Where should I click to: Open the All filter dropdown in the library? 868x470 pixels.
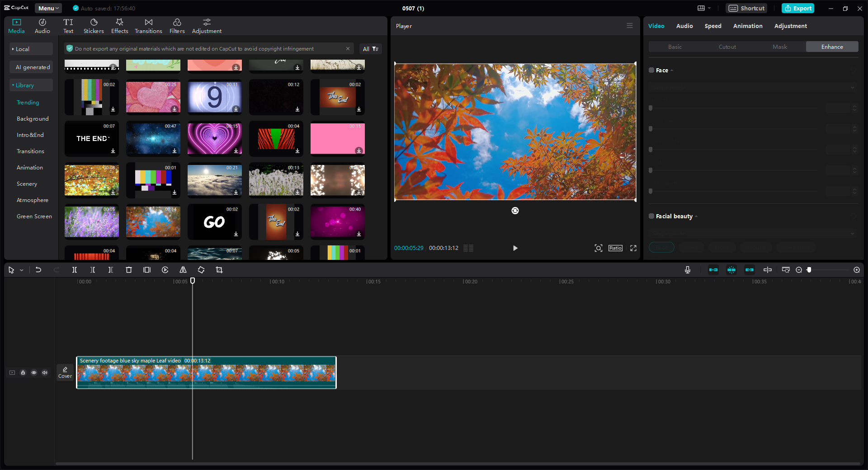[371, 48]
